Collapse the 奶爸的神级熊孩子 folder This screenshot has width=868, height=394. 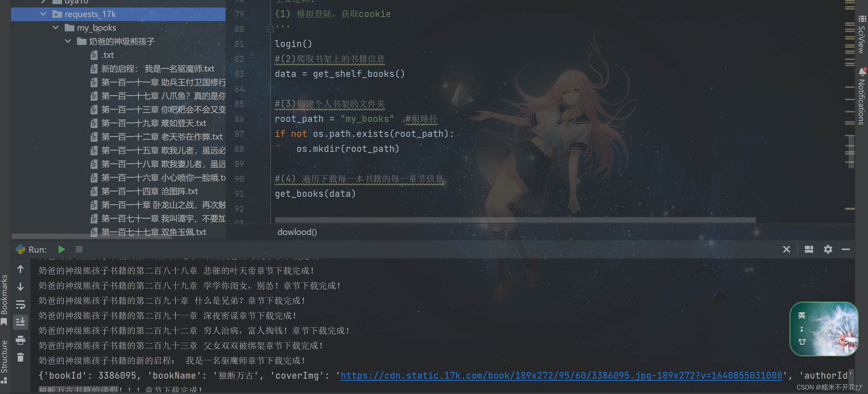68,41
